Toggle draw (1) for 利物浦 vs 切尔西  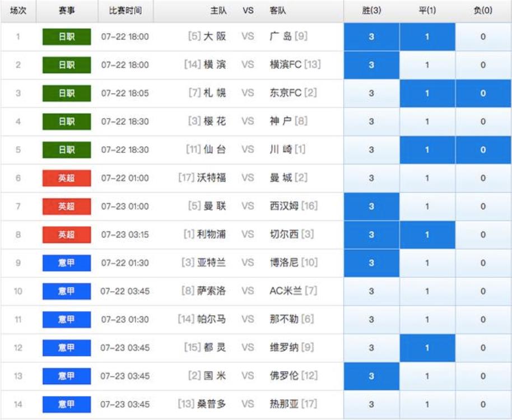(x=427, y=235)
